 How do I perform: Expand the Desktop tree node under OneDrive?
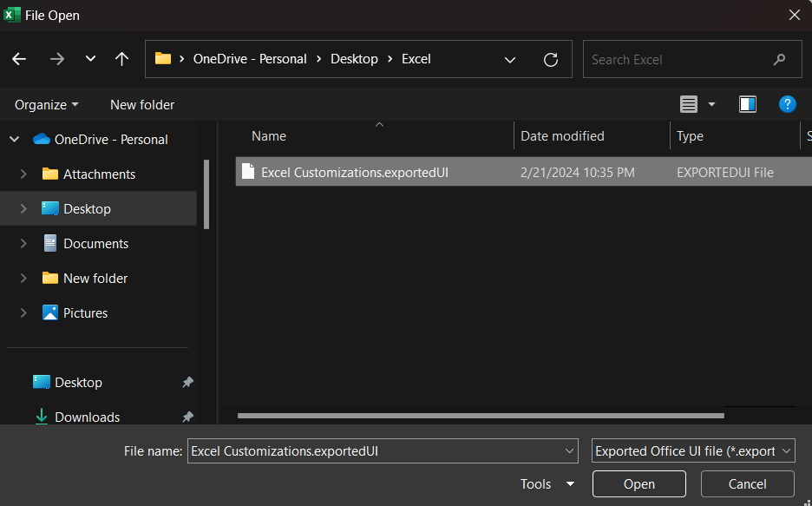point(23,208)
